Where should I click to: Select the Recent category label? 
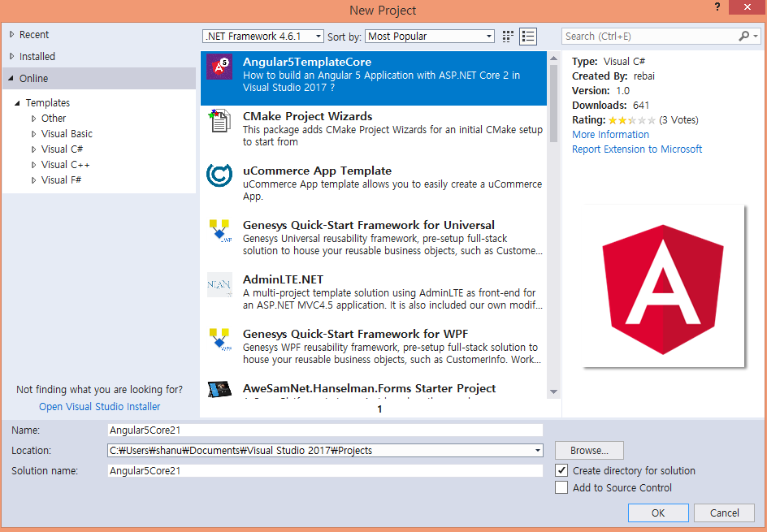[x=34, y=34]
